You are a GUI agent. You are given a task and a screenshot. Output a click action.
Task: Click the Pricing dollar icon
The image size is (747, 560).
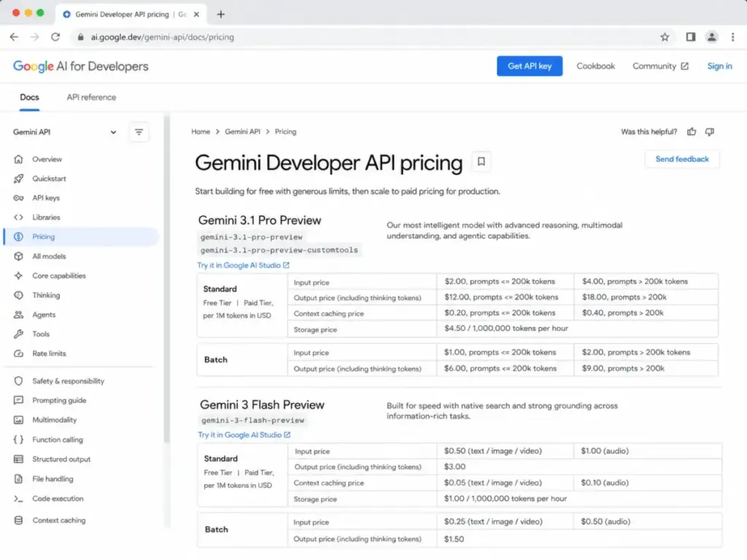(x=18, y=237)
